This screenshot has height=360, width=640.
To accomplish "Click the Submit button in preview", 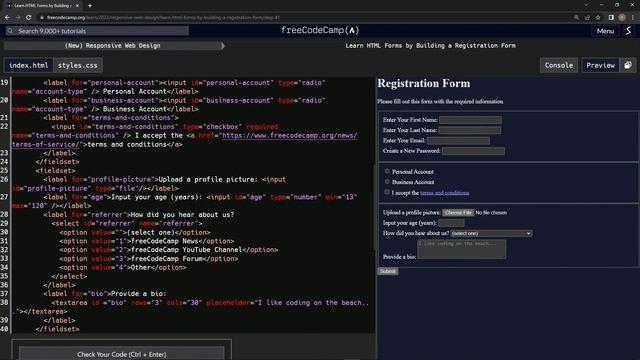I will point(387,271).
